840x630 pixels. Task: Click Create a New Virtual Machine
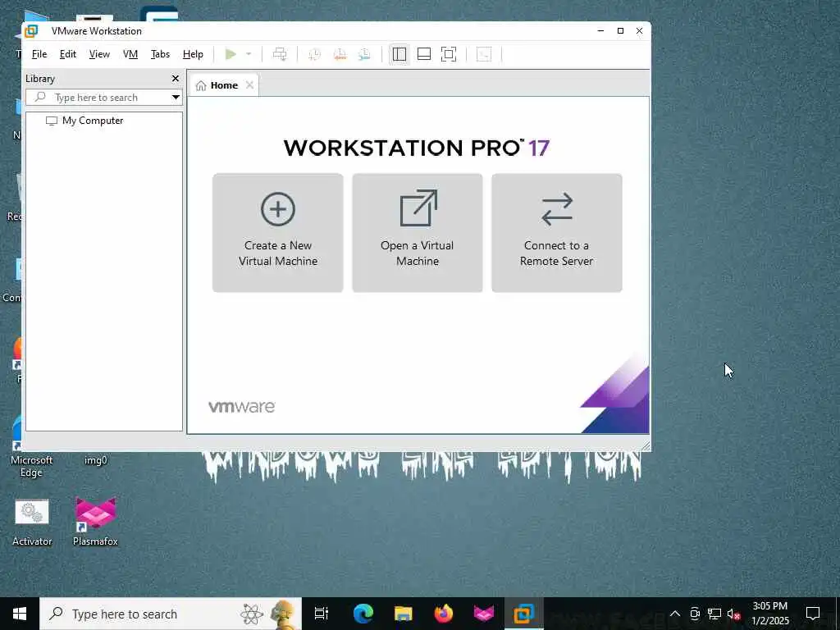277,232
